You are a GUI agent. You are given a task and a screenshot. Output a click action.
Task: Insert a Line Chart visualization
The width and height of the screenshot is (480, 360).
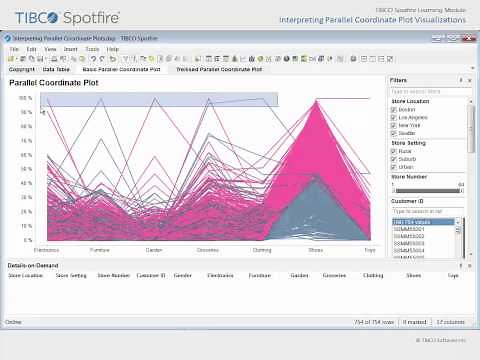pyautogui.click(x=243, y=59)
